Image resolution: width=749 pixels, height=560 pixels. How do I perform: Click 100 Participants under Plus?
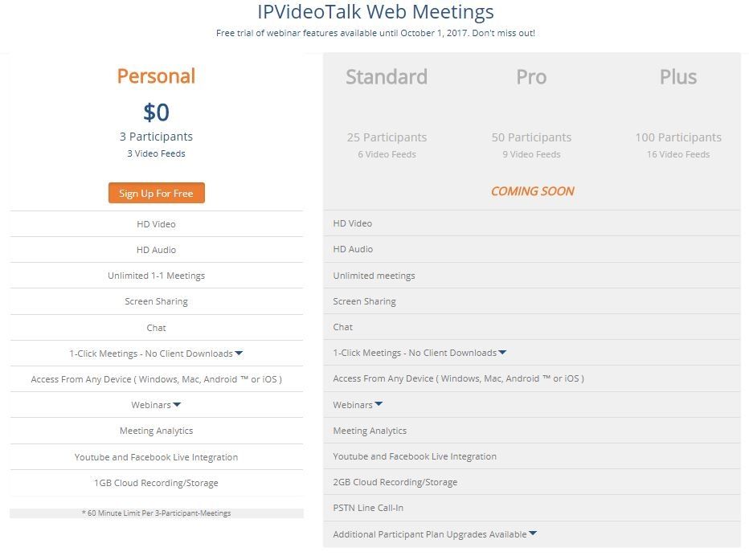click(677, 137)
